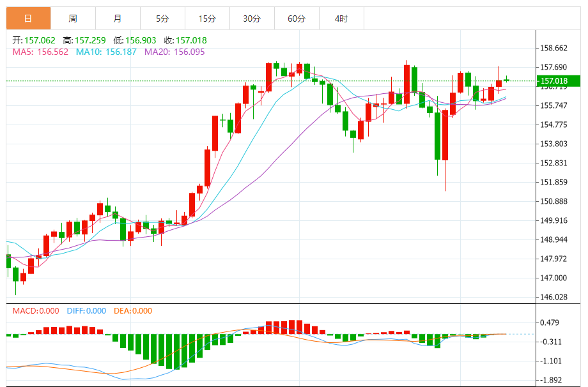Click the -0.311 MACD axis label
Viewport: 588px width, 387px height.
click(x=550, y=342)
